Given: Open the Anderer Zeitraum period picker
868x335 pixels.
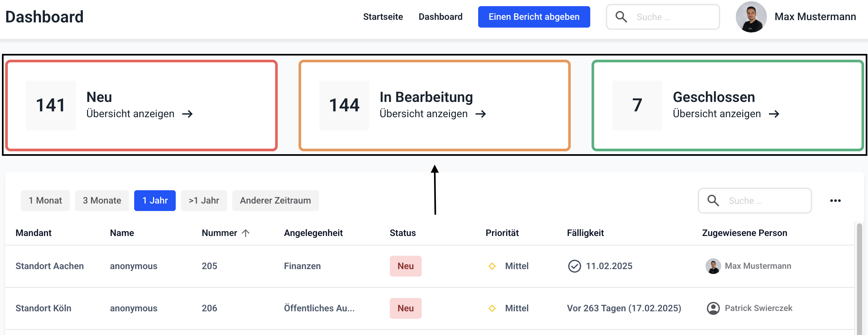Looking at the screenshot, I should [275, 201].
